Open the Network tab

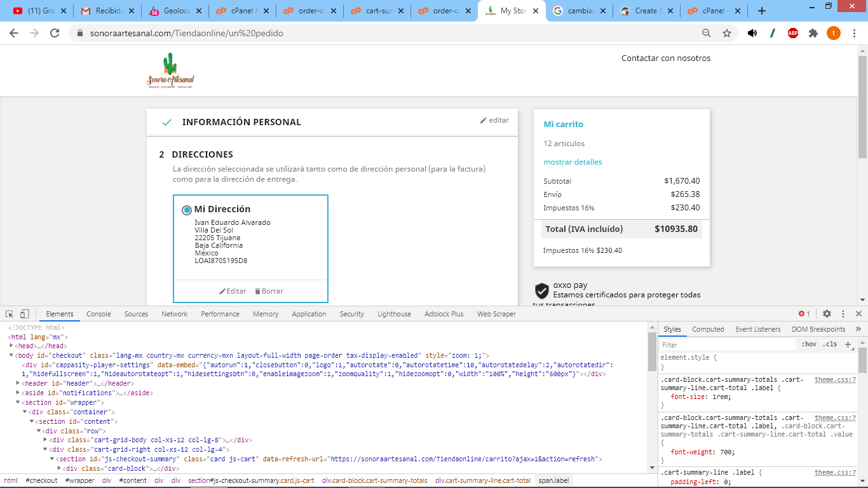click(x=174, y=314)
